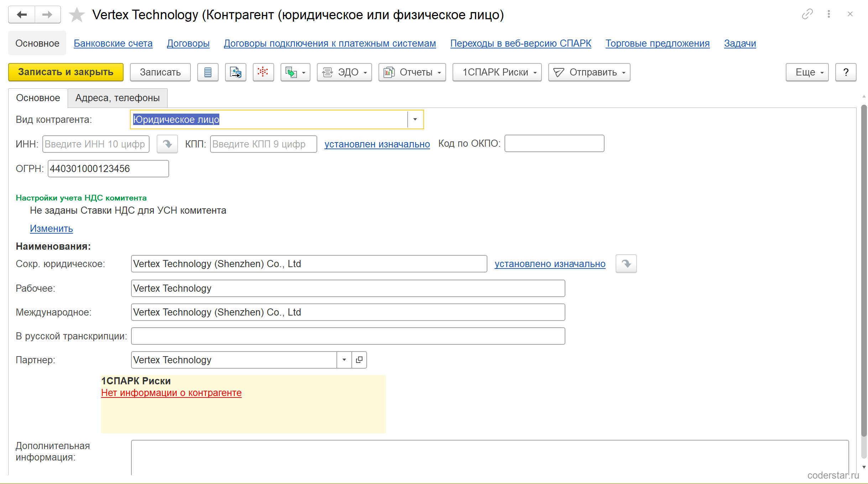Click the Международное name field
Viewport: 868px width, 484px height.
click(x=348, y=312)
